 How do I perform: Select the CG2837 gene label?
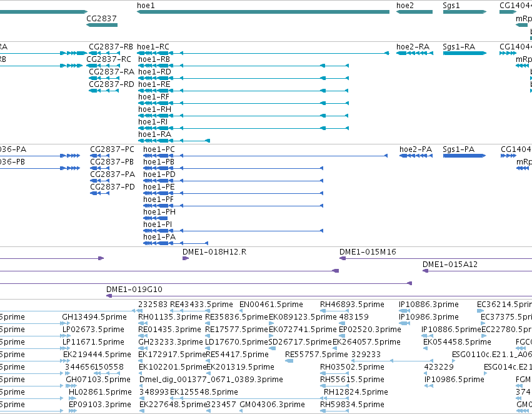(x=101, y=18)
